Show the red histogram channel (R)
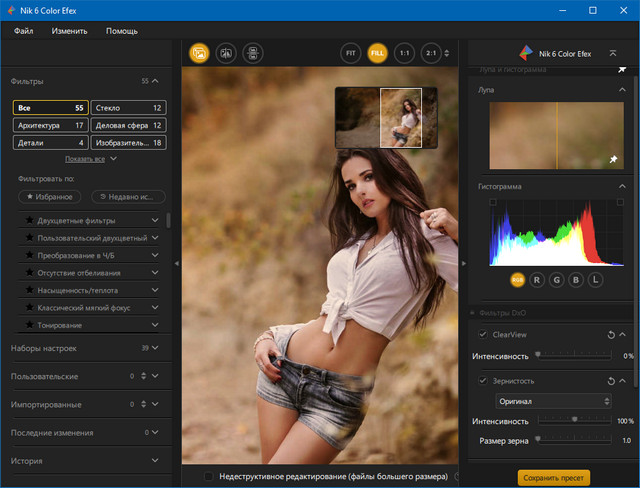 click(537, 280)
